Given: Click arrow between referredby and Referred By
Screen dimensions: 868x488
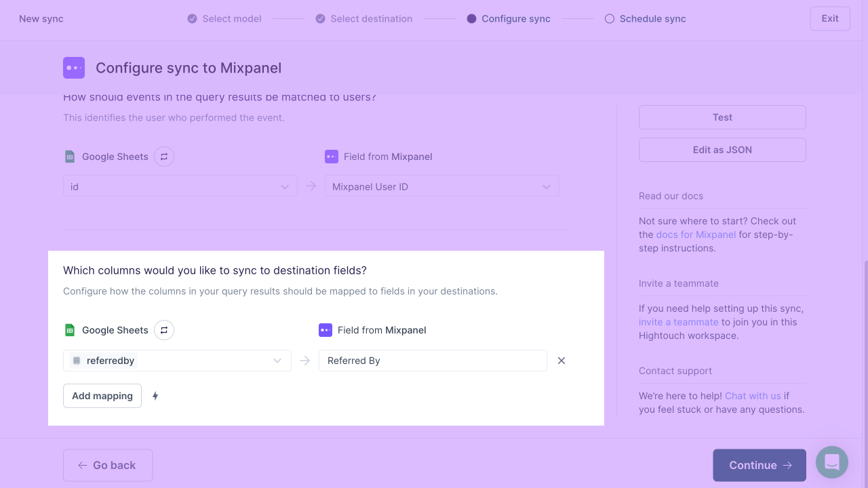Looking at the screenshot, I should click(x=305, y=361).
